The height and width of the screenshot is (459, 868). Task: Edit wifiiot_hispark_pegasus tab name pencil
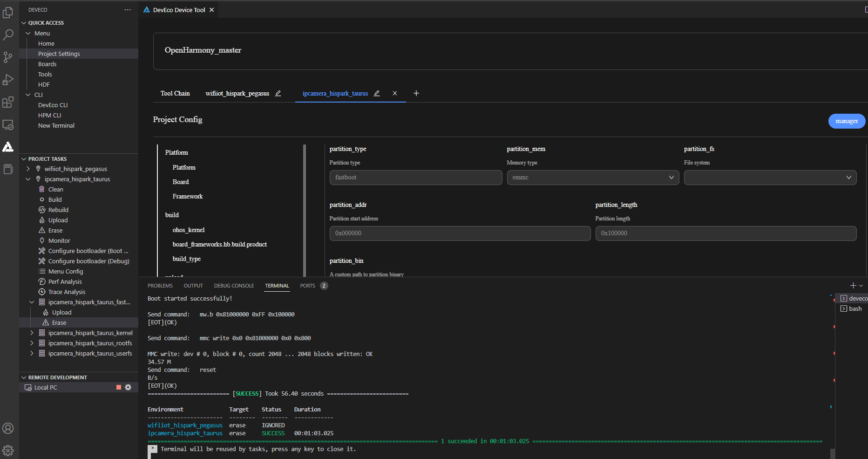pyautogui.click(x=278, y=93)
